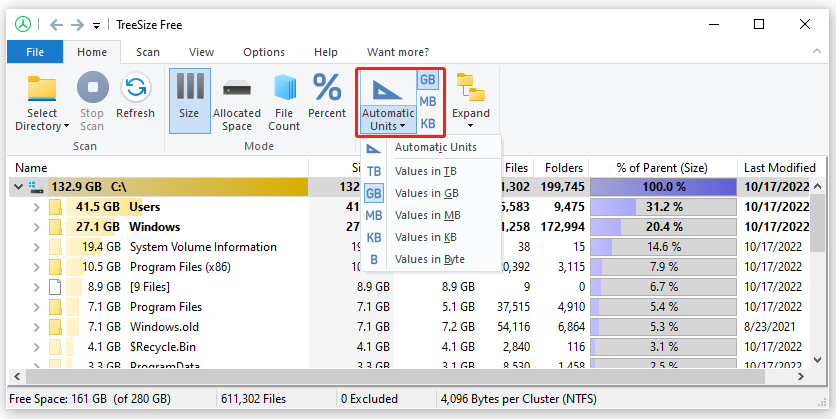836x419 pixels.
Task: Expand the Windows.old folder
Action: (x=36, y=327)
